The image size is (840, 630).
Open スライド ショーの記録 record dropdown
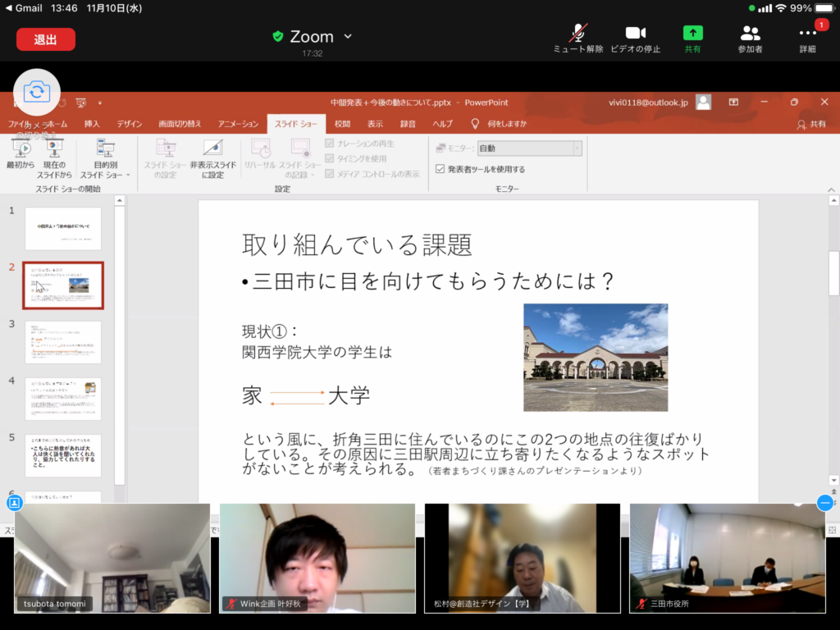(300, 158)
